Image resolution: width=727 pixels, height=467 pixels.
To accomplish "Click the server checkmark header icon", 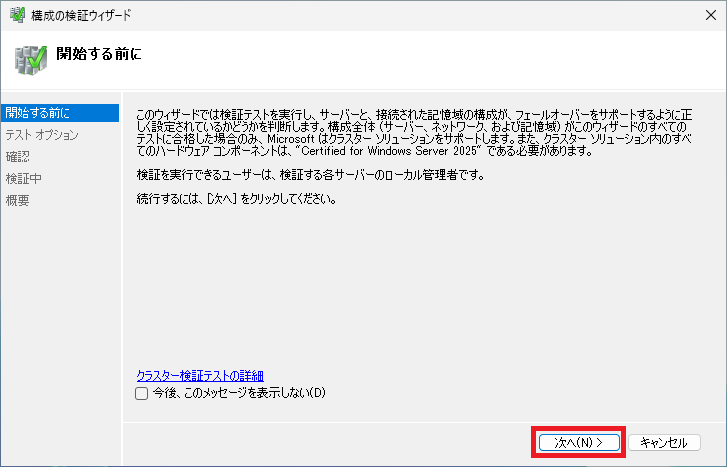I will (x=31, y=60).
